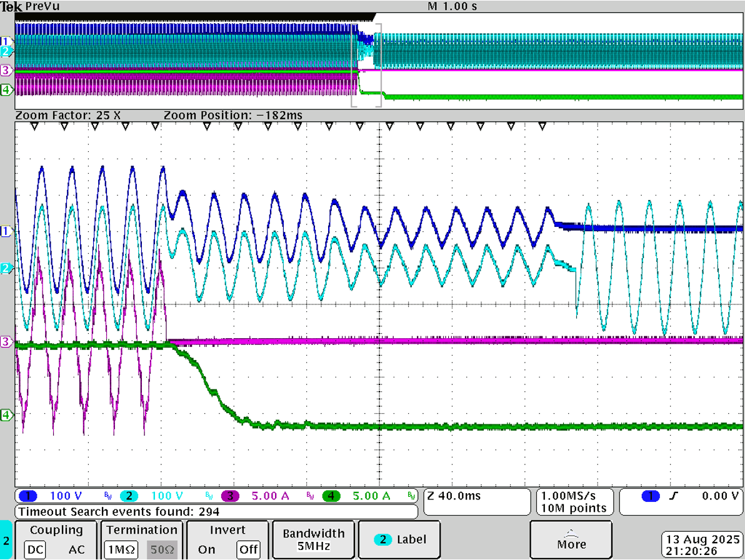
Task: Select channel 3 marker beside magenta zoomed trace
Action: point(7,342)
